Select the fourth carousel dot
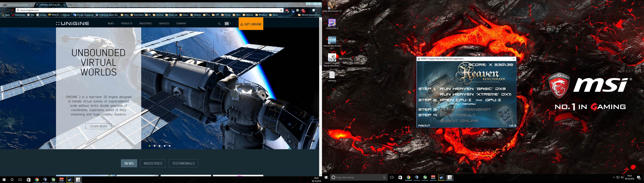The image size is (644, 183). tap(165, 146)
